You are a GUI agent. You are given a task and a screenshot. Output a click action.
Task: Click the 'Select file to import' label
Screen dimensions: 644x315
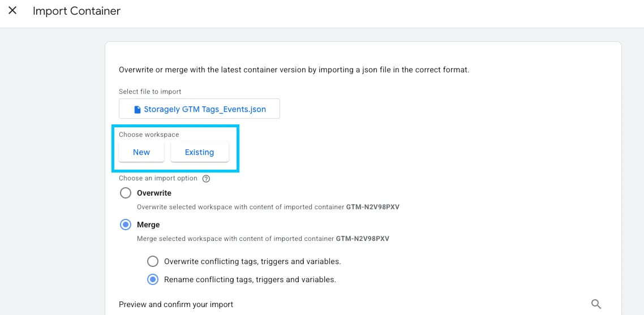150,92
